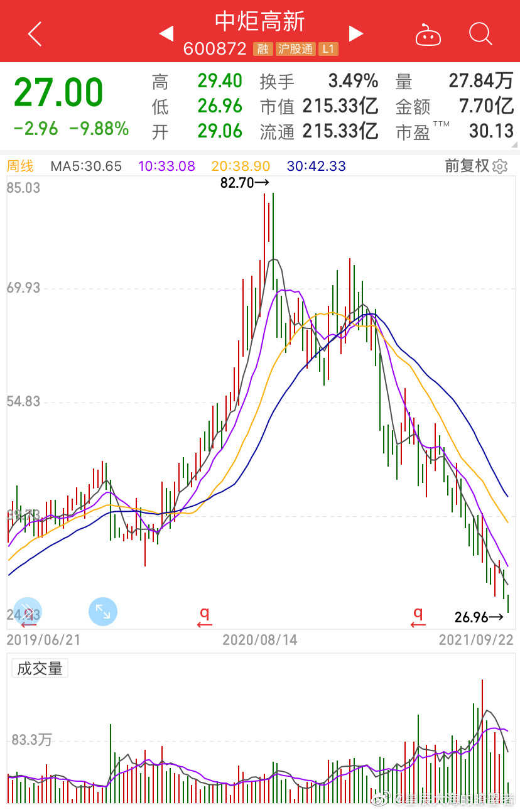Tap the 2020/08/14 date label
The height and width of the screenshot is (812, 520).
pos(260,640)
